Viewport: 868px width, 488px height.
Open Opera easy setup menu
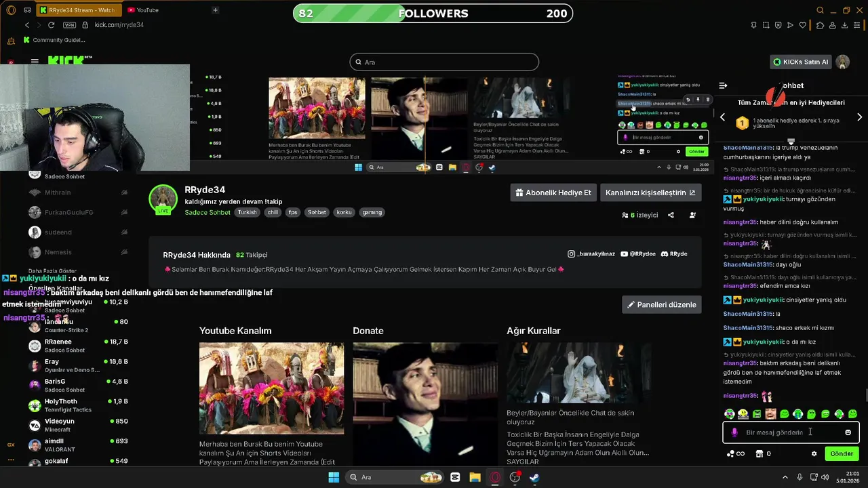pyautogui.click(x=858, y=25)
